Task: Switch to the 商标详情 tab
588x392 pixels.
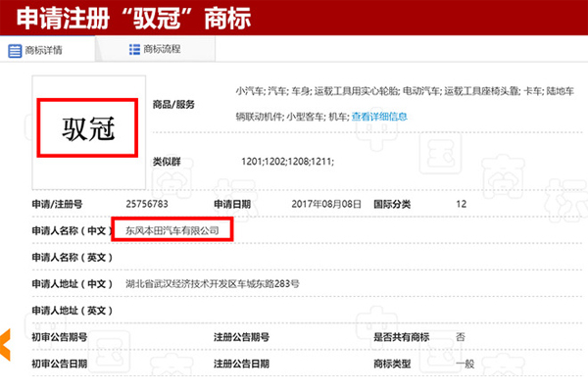Action: coord(42,50)
